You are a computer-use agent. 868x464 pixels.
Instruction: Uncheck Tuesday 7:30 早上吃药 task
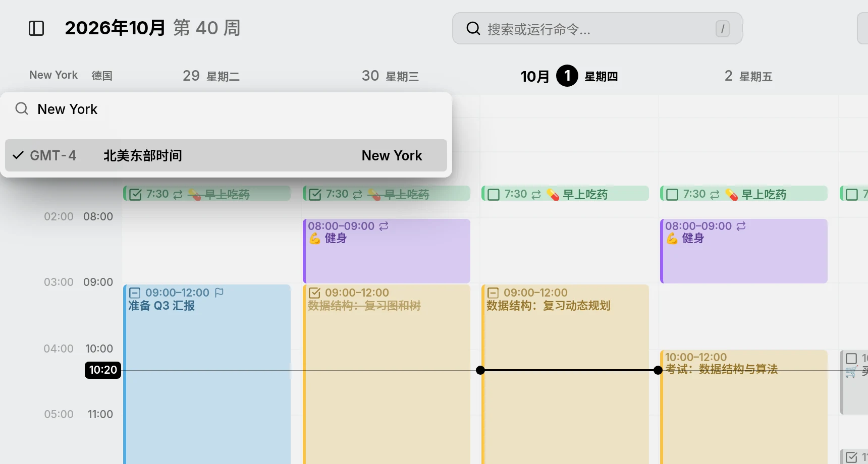(136, 194)
